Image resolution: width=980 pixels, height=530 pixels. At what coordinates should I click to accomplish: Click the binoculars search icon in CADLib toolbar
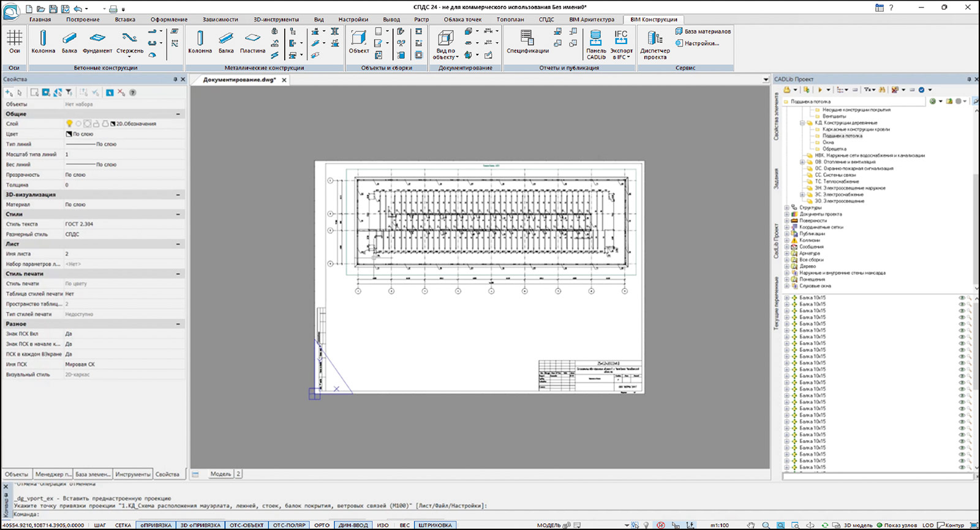(882, 90)
